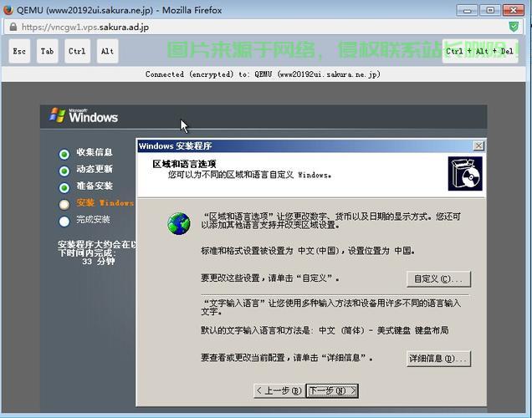Toggle the Ctrl key button

(x=77, y=51)
